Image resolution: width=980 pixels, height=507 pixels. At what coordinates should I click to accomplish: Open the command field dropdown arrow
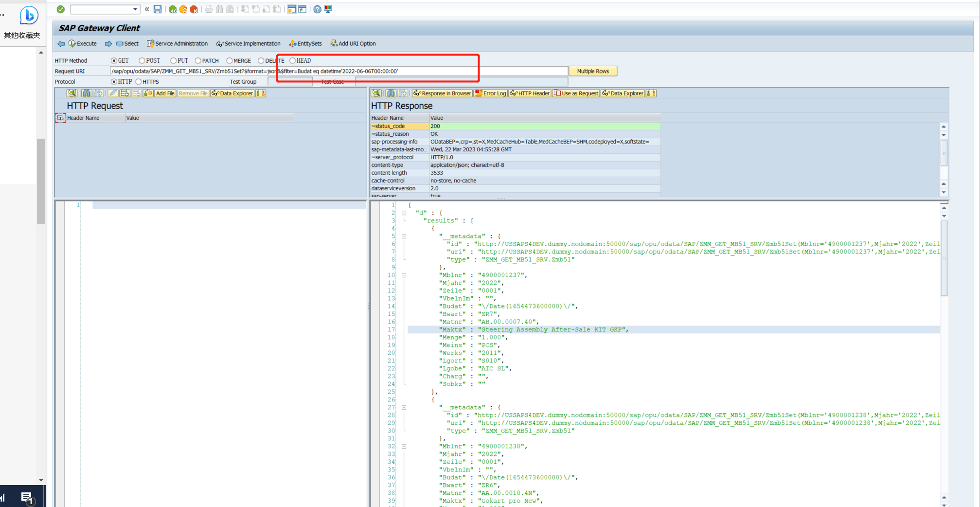pos(135,9)
